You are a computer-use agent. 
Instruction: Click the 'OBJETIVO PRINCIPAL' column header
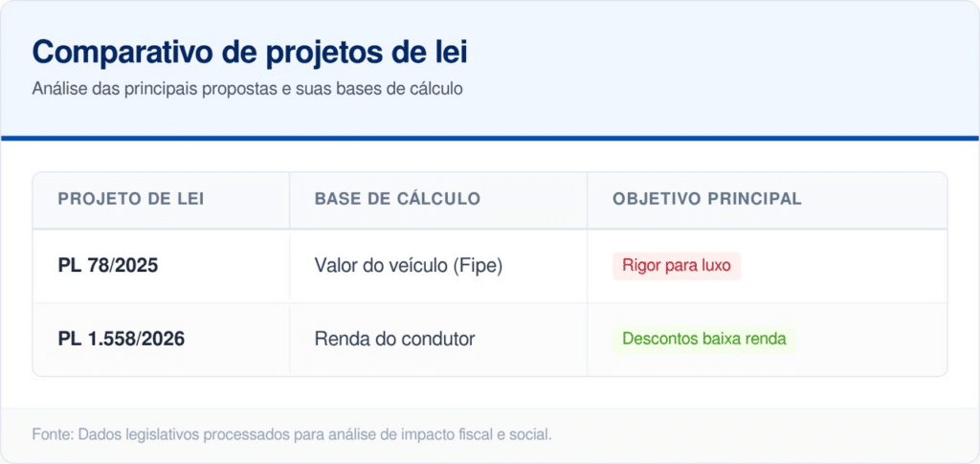click(x=707, y=199)
